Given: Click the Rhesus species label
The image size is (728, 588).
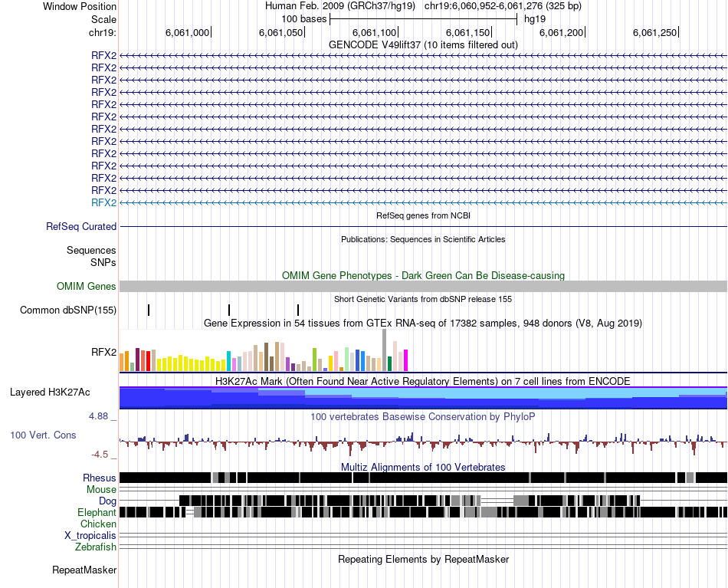Looking at the screenshot, I should [100, 478].
